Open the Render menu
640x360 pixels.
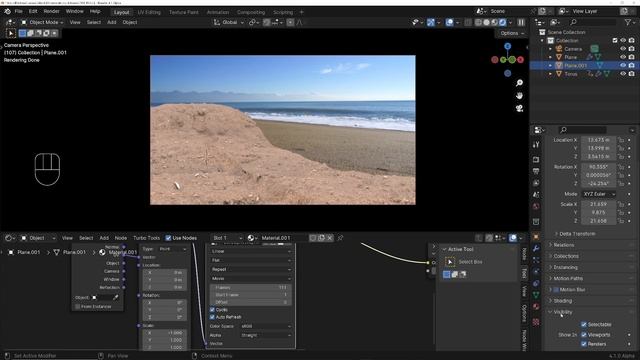click(x=51, y=11)
